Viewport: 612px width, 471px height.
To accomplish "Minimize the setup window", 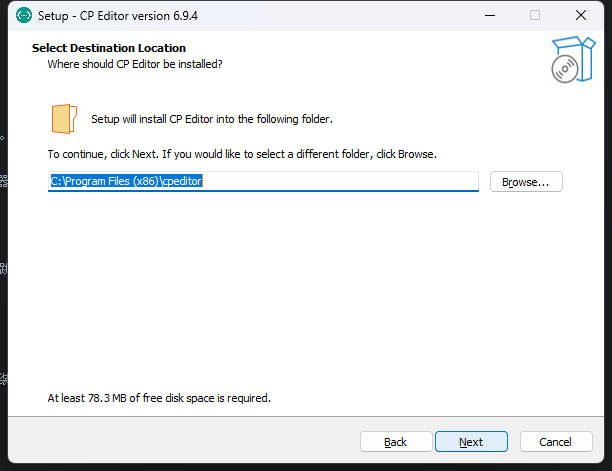I will point(490,15).
